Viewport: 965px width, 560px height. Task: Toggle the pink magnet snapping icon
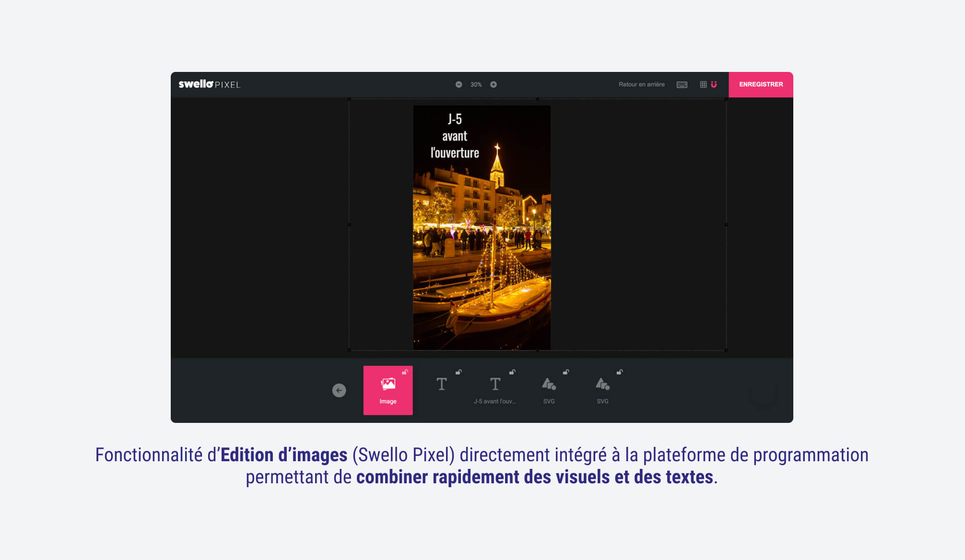coord(714,84)
